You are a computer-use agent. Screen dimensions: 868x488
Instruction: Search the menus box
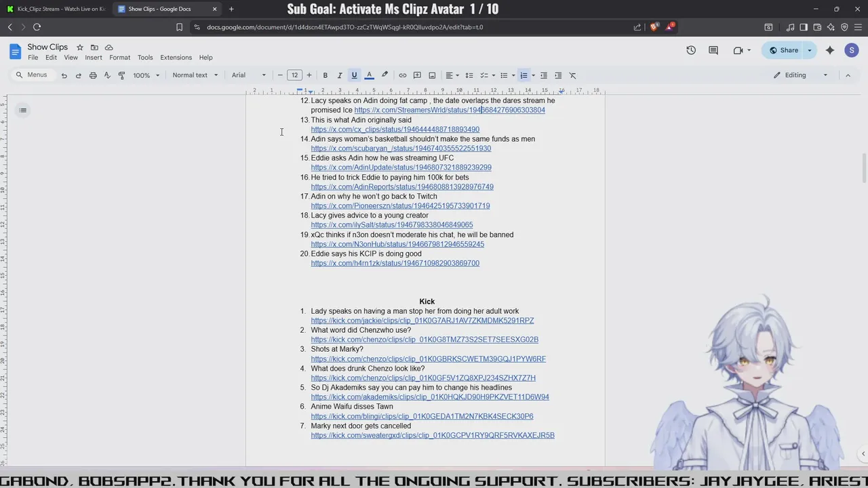coord(32,75)
